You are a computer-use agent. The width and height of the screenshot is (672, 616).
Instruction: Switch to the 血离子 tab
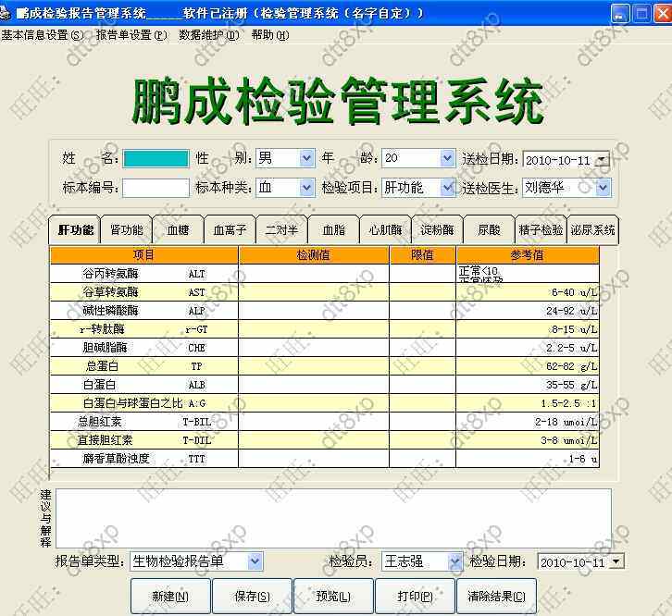[x=230, y=230]
